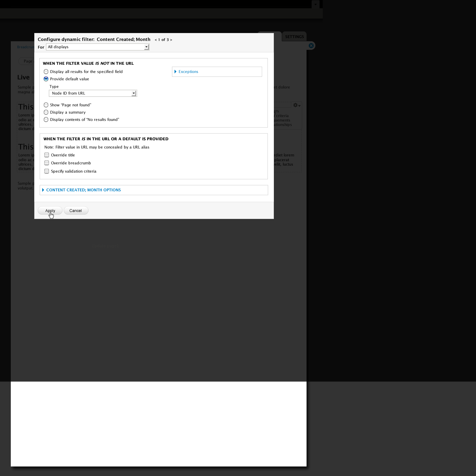Viewport: 476px width, 476px height.
Task: Open the gear settings menu icon
Action: click(x=296, y=105)
